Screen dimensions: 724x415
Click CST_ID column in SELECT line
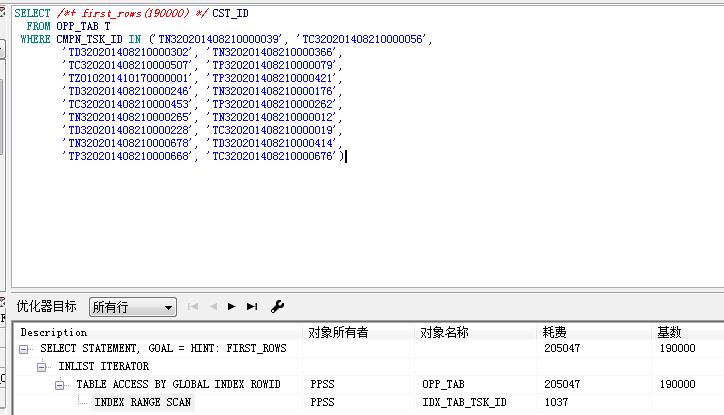pyautogui.click(x=230, y=13)
